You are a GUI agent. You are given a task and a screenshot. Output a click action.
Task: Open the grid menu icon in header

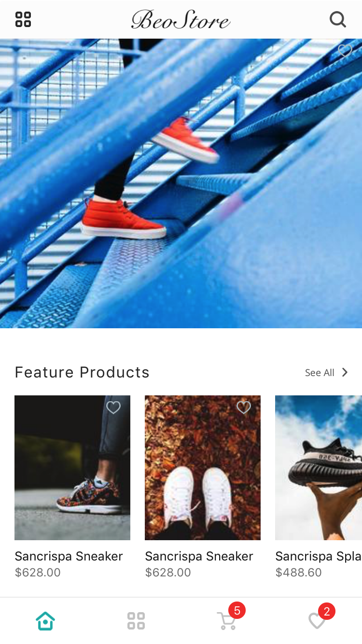click(x=23, y=19)
